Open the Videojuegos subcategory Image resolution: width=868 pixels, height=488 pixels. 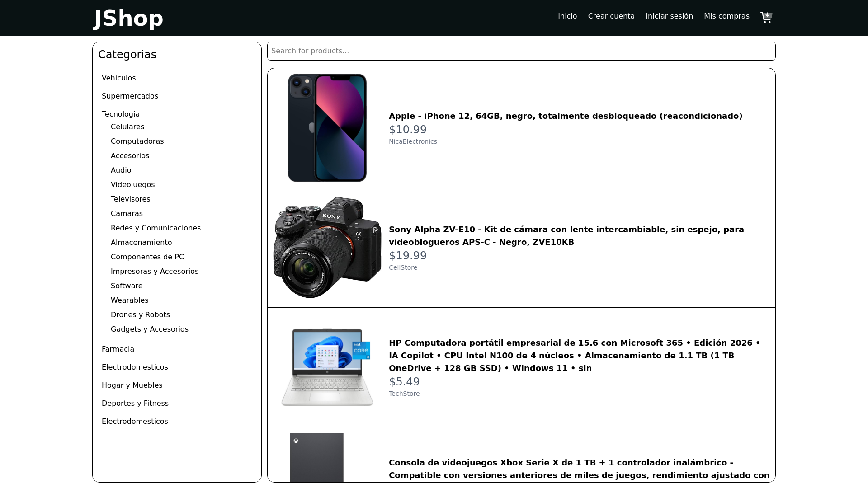pos(133,185)
